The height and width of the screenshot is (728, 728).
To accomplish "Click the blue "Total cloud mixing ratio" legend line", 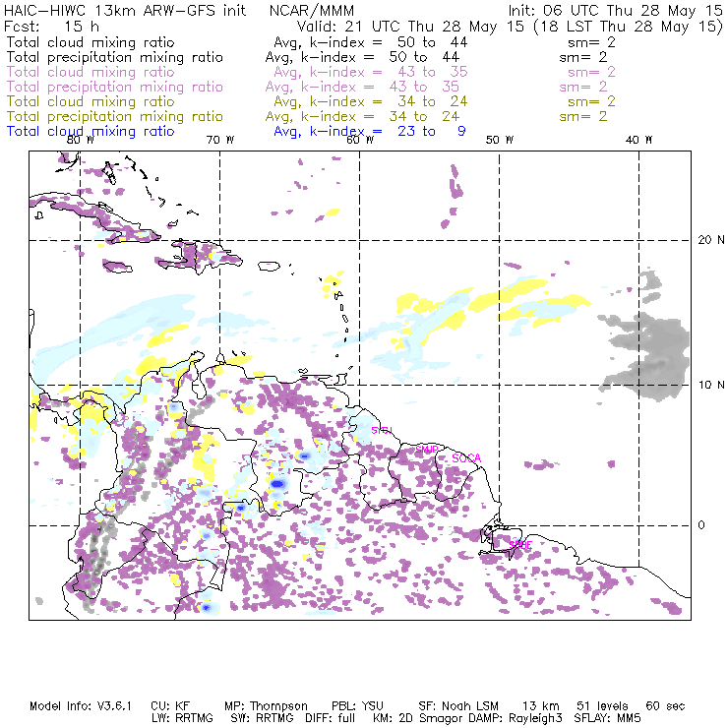I will pyautogui.click(x=91, y=132).
